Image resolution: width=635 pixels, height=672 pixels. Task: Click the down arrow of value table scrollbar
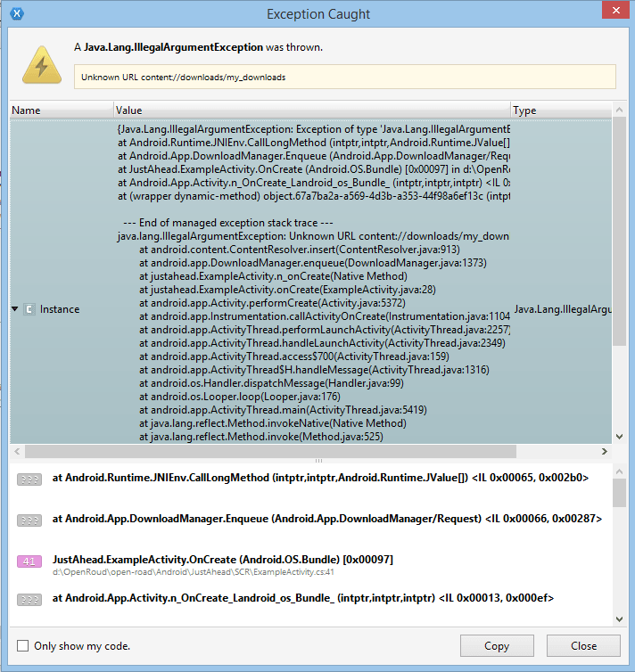[619, 437]
